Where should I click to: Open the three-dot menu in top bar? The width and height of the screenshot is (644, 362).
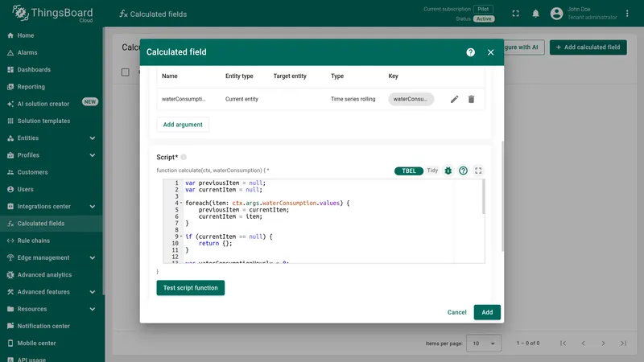[x=627, y=14]
